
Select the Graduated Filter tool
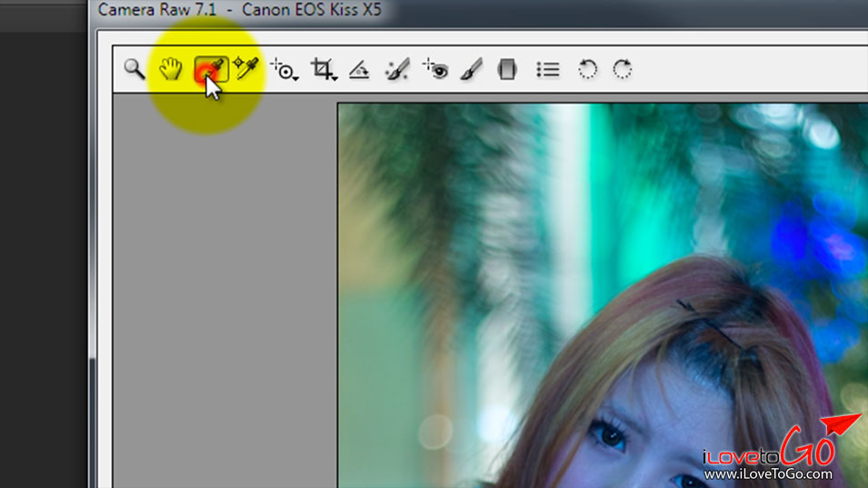tap(507, 70)
